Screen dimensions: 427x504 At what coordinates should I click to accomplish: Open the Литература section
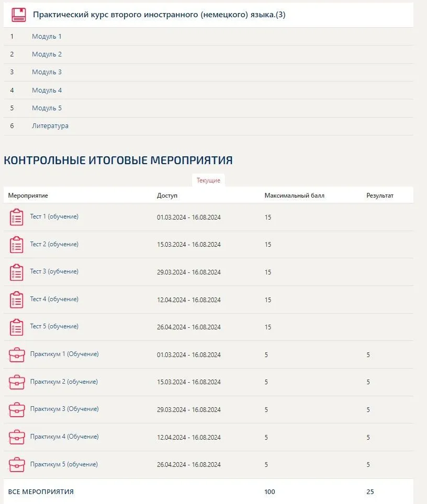(x=50, y=126)
